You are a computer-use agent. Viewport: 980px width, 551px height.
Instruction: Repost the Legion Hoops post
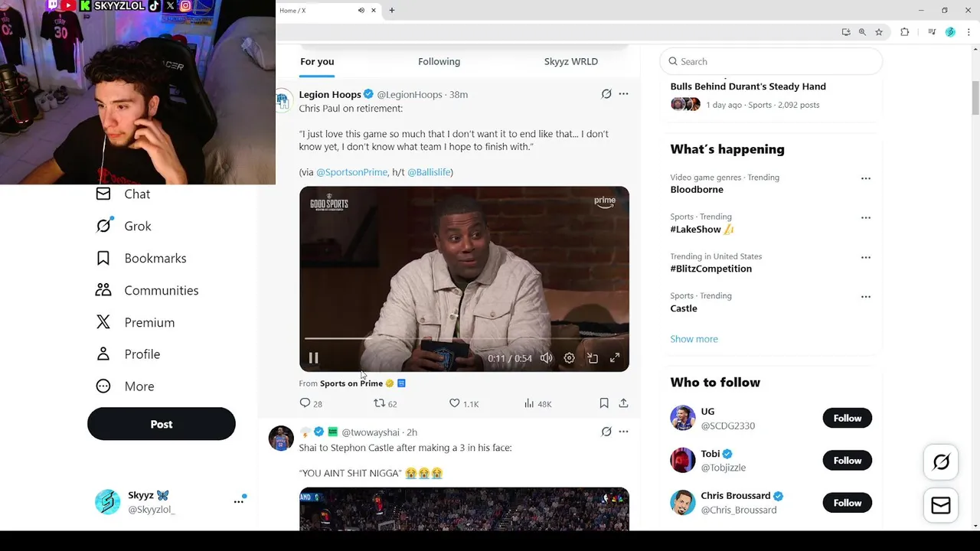coord(385,403)
